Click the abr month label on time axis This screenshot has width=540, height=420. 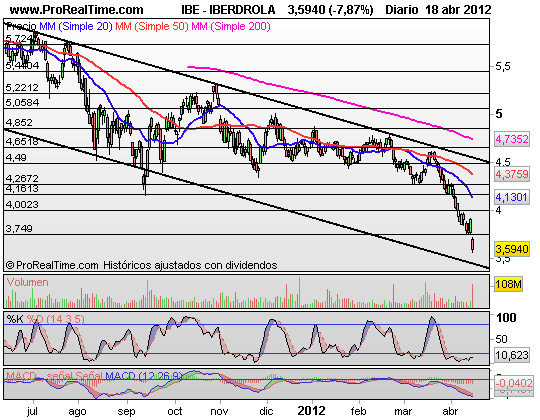point(450,411)
